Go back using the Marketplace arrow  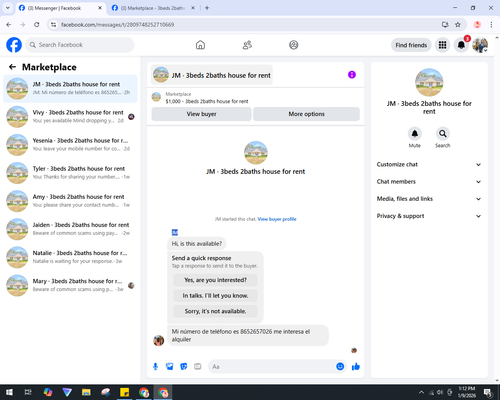click(x=12, y=67)
